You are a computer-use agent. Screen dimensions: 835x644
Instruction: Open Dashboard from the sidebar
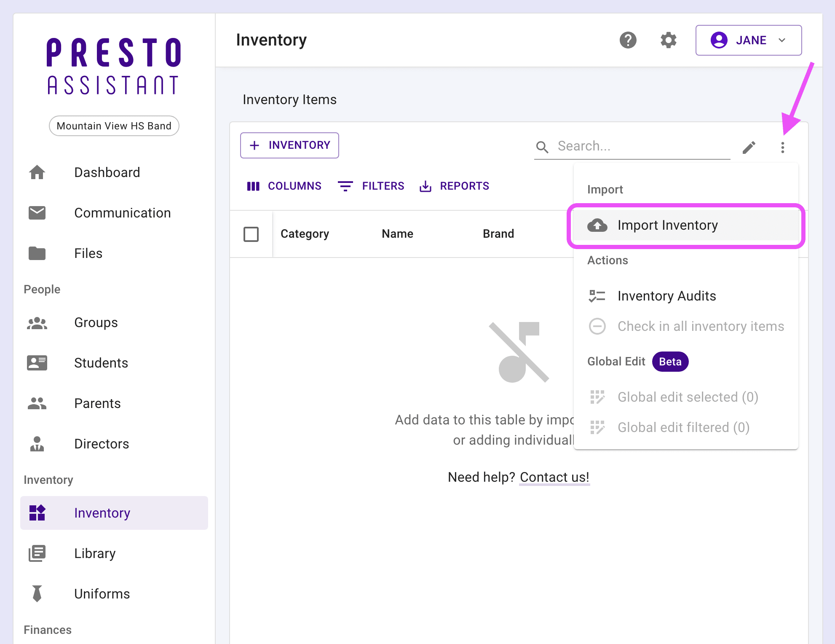pyautogui.click(x=107, y=172)
